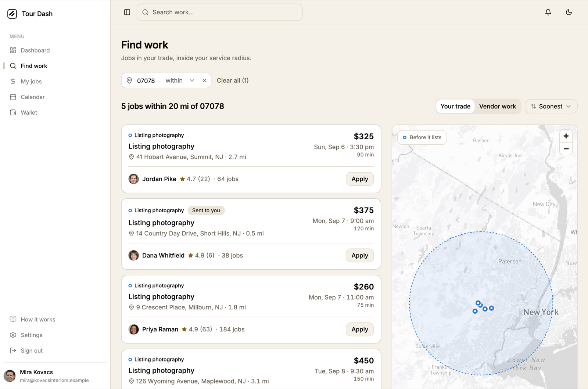Apply to Dana Whitfield's $375 job
This screenshot has width=588, height=389.
(x=359, y=255)
